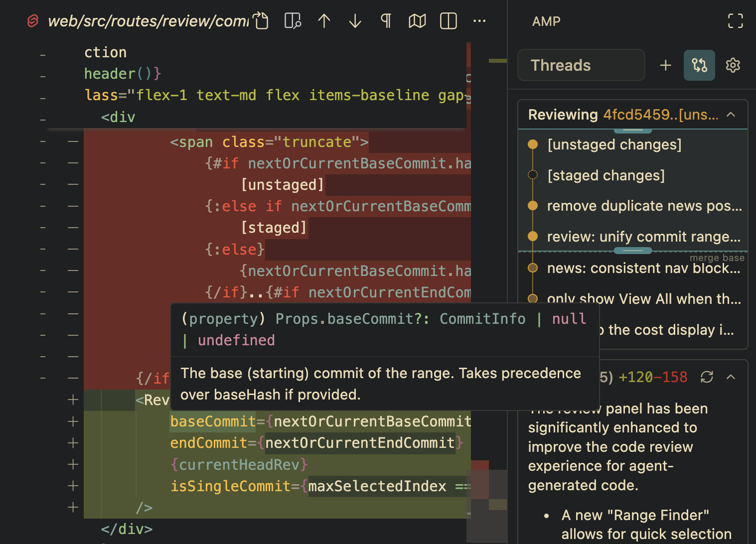Click the map icon in editor toolbar
Image resolution: width=756 pixels, height=544 pixels.
click(x=417, y=21)
